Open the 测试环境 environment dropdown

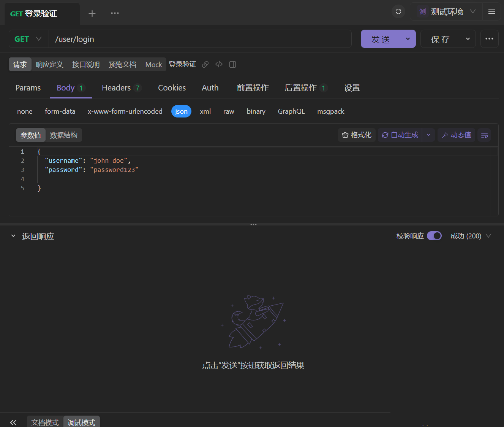point(446,12)
